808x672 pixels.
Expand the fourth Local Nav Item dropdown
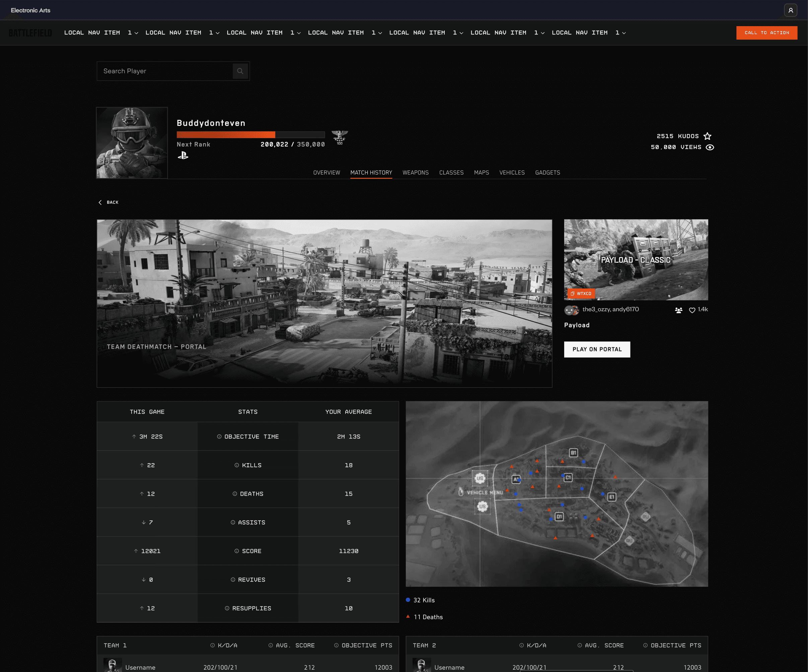[x=345, y=33]
